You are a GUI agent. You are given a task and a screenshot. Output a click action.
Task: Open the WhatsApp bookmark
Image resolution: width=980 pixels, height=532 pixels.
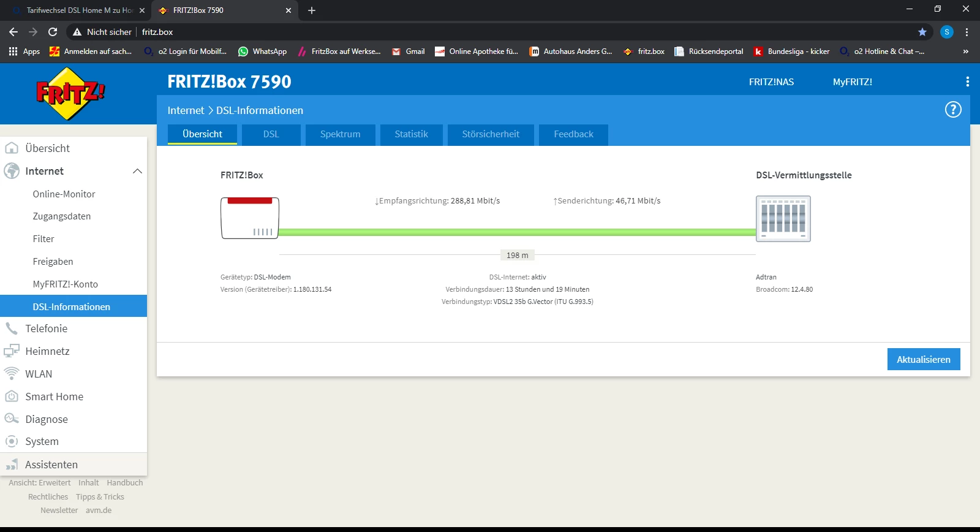[x=262, y=51]
